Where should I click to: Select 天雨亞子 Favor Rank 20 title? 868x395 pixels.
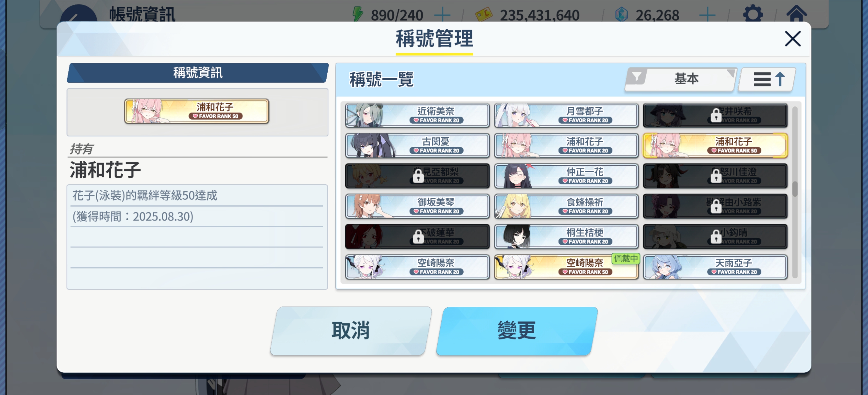[x=715, y=267]
